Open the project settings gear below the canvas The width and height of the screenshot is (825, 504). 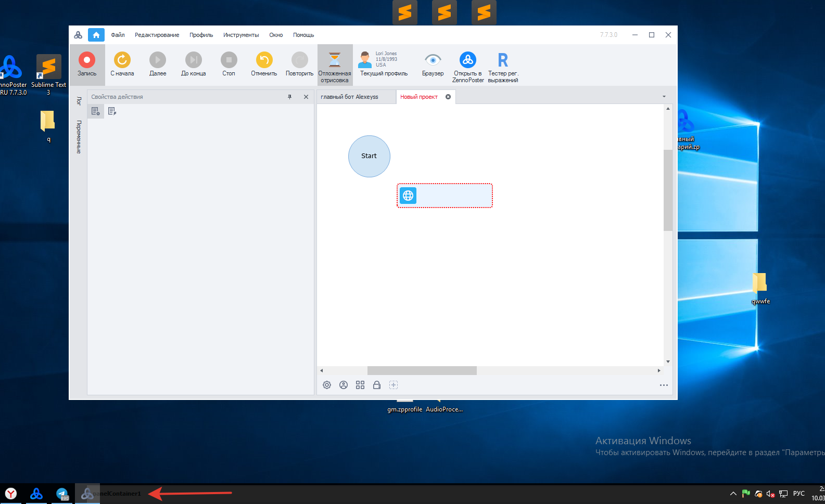327,385
